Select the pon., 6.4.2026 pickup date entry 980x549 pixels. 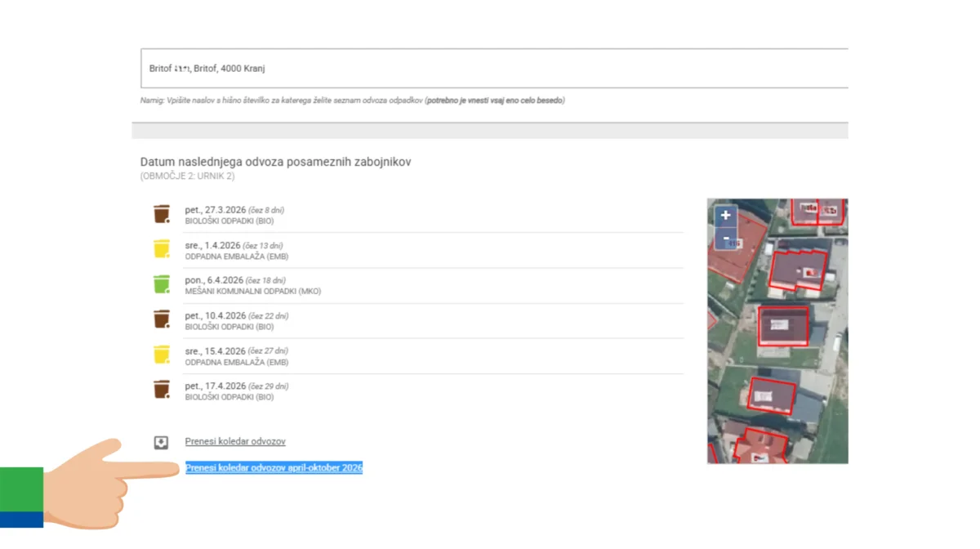(x=215, y=280)
